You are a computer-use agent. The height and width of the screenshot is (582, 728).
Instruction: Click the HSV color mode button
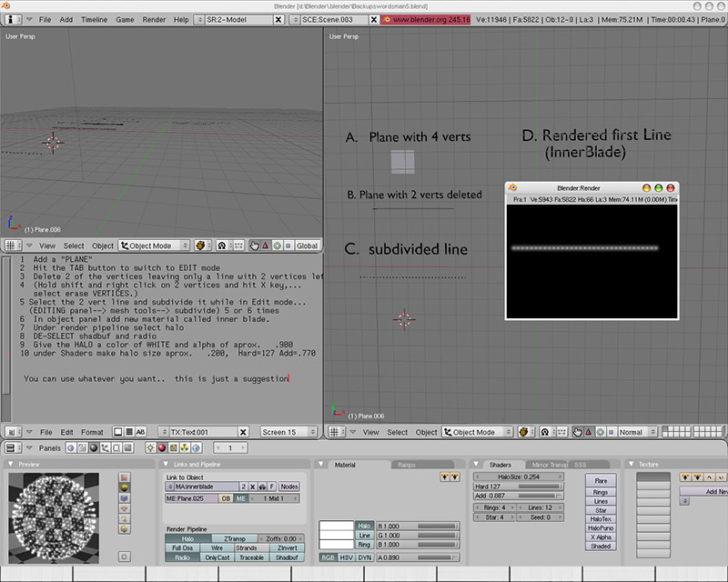346,557
